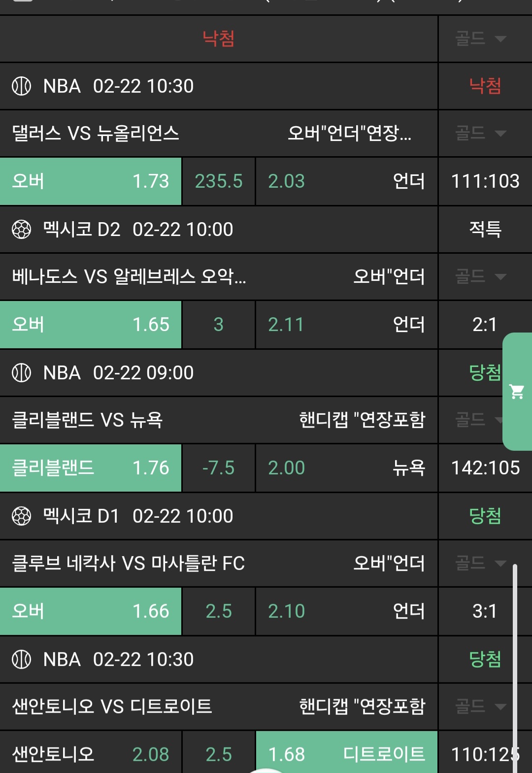
Task: Select 클리블랜드 1.76 handicap option
Action: click(x=91, y=468)
